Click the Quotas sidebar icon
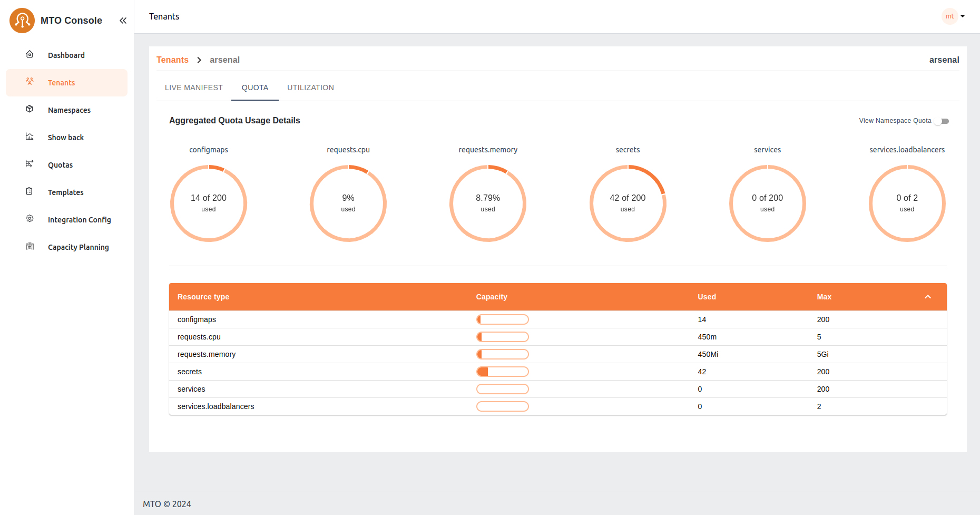 30,164
